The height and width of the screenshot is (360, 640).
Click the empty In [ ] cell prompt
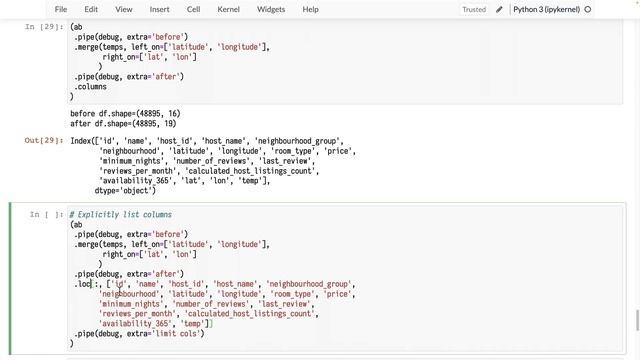(x=47, y=215)
